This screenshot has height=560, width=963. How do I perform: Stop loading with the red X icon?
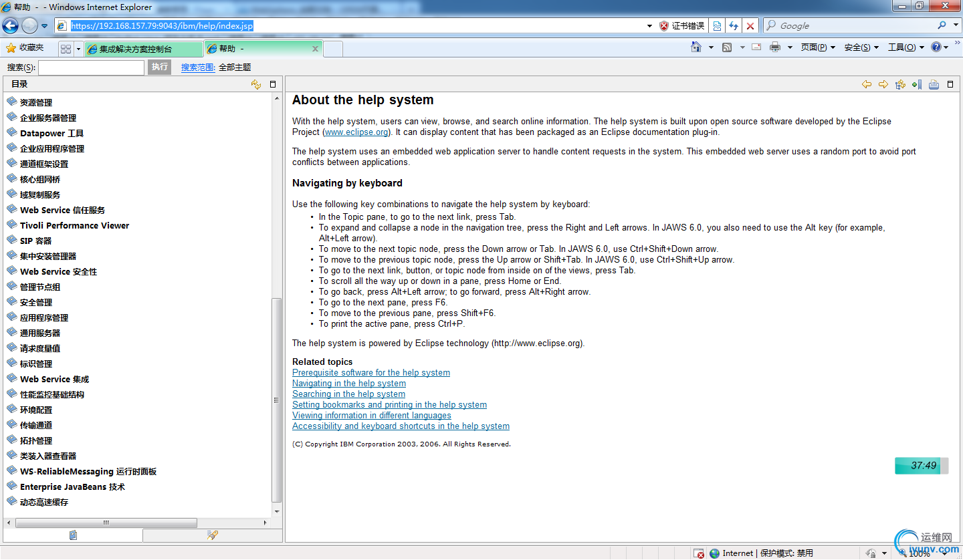tap(750, 25)
